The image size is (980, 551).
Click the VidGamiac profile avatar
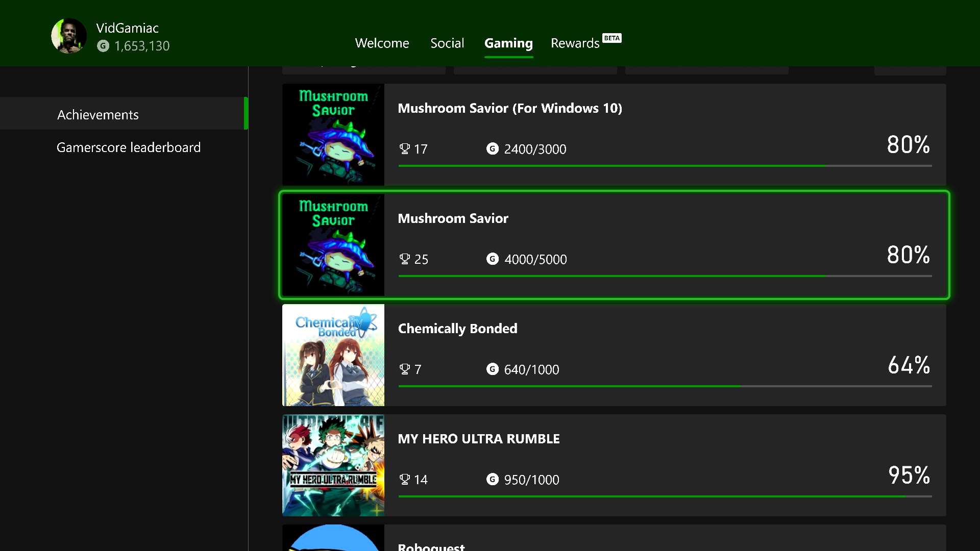point(69,36)
